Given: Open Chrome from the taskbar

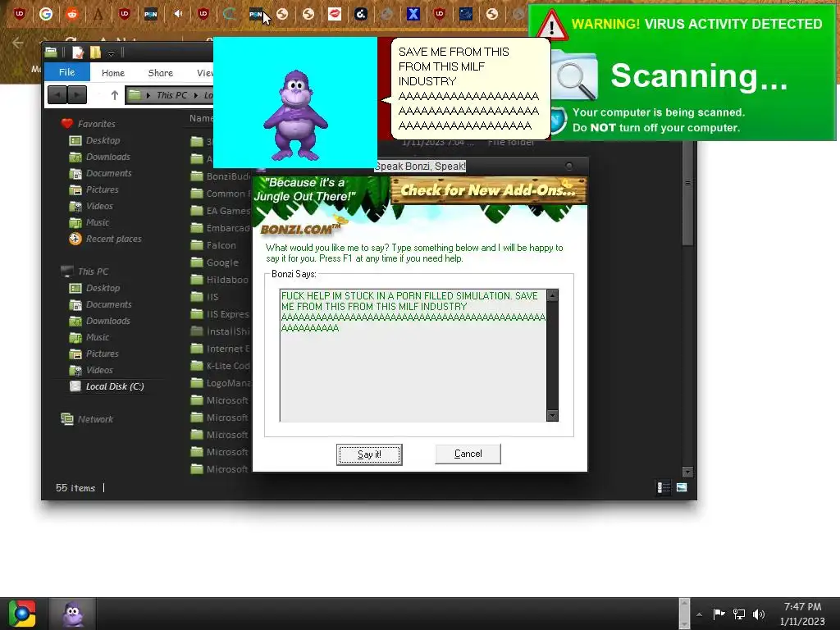Looking at the screenshot, I should [x=22, y=614].
